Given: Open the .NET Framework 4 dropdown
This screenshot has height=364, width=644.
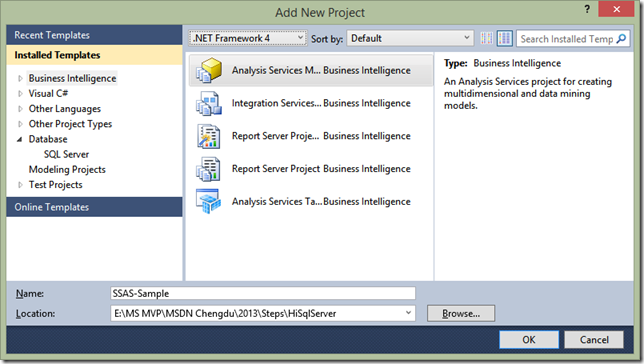Looking at the screenshot, I should tap(248, 38).
